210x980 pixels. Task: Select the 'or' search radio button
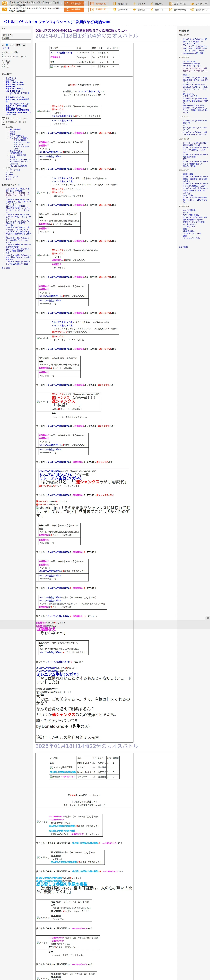pos(13,45)
